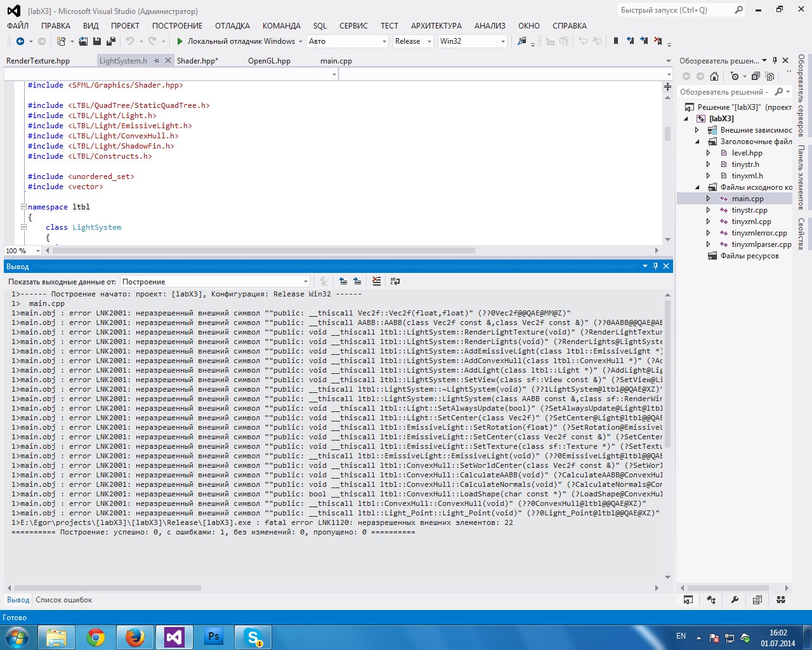The height and width of the screenshot is (650, 812).
Task: Start the Local Windows Debugger
Action: tap(235, 41)
